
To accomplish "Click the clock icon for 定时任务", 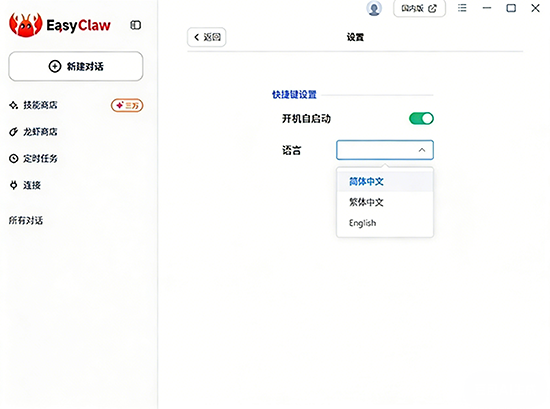I will 13,159.
